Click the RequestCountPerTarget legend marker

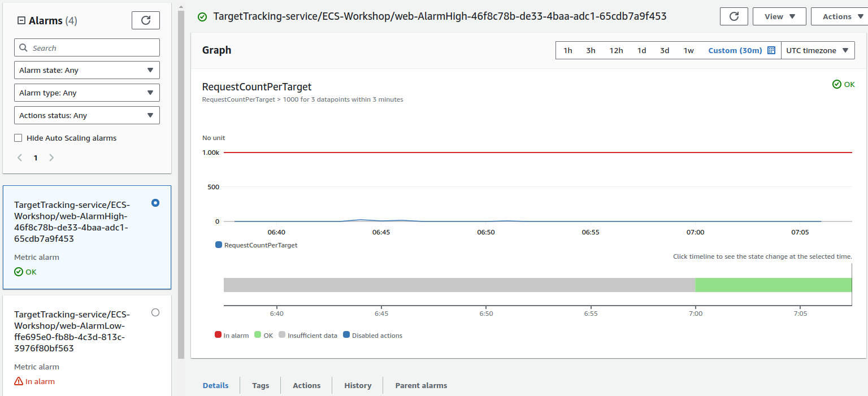(x=219, y=245)
